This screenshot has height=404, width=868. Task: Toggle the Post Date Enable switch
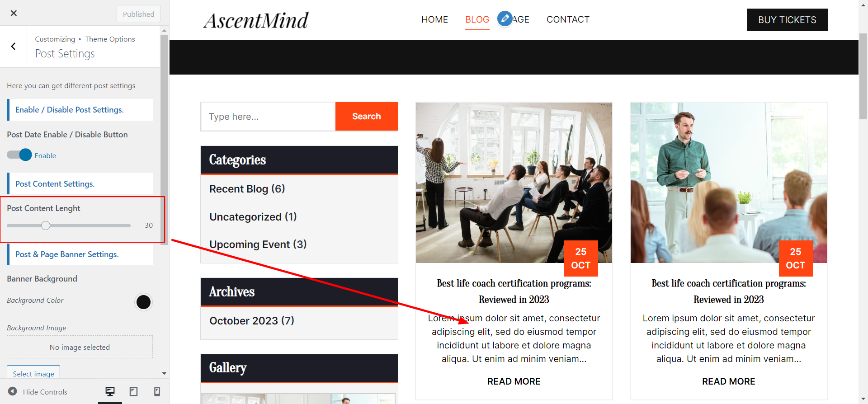[x=19, y=155]
